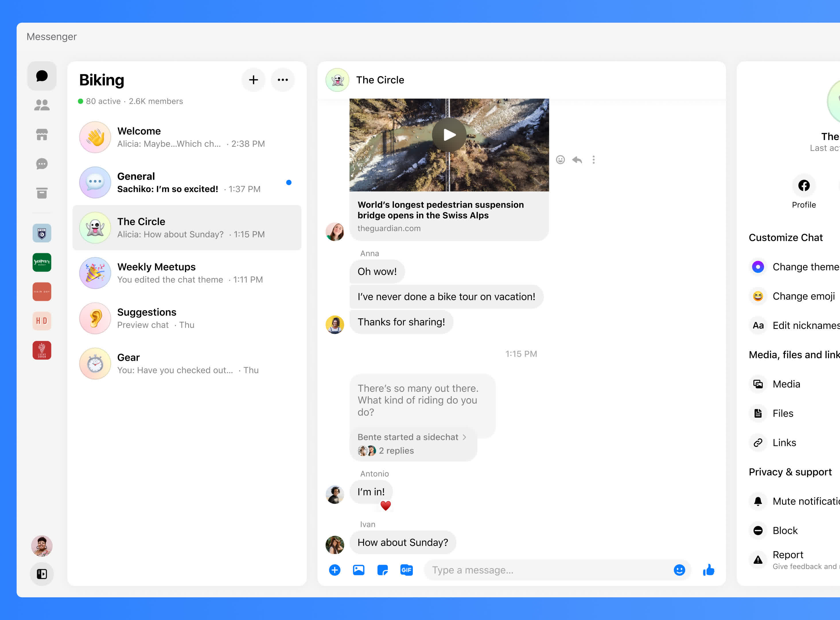
Task: Open the Chats speech bubble icon in sidebar
Action: pos(42,76)
